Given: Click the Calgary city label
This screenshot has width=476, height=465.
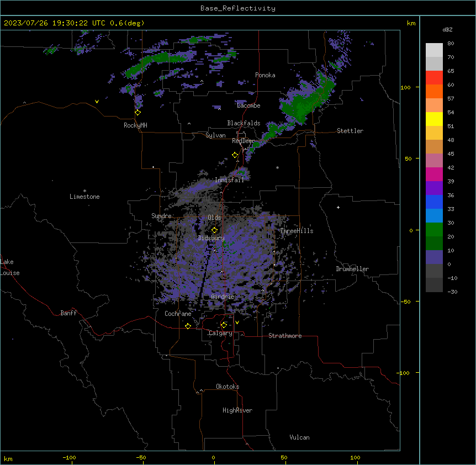Looking at the screenshot, I should (x=220, y=333).
